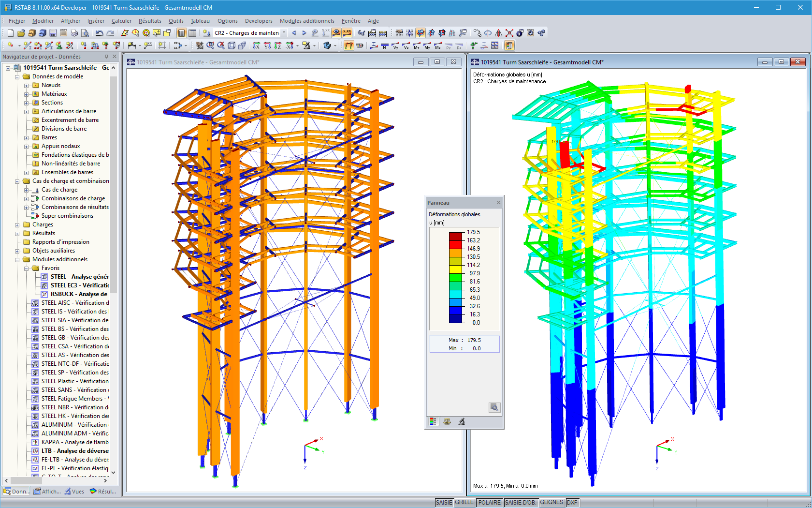View in Y direction

pyautogui.click(x=267, y=45)
